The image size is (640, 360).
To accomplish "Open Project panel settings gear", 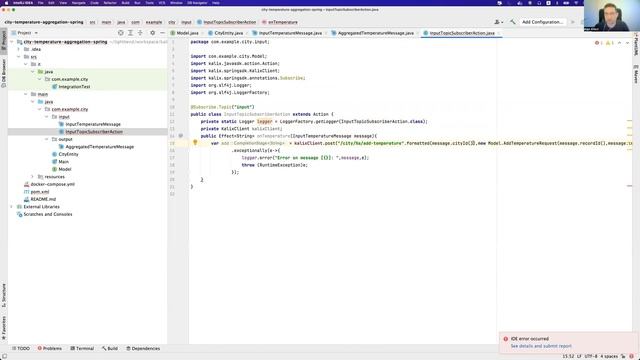I will [x=152, y=33].
